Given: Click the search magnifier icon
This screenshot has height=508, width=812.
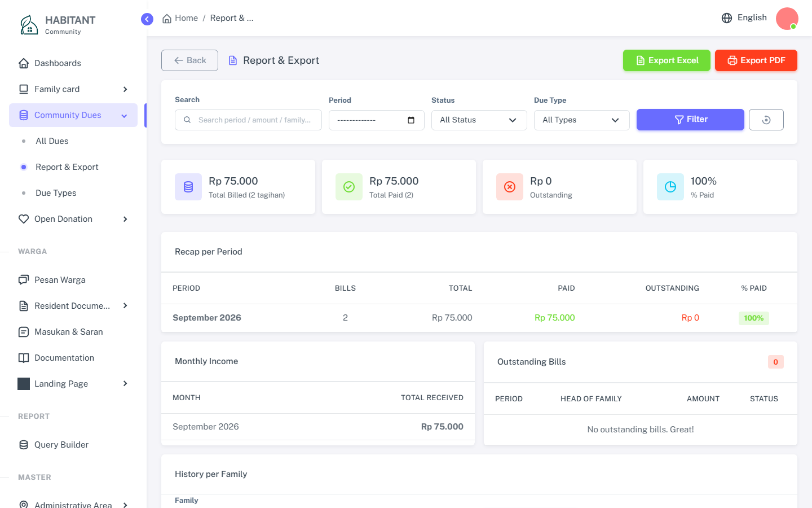Looking at the screenshot, I should click(187, 120).
